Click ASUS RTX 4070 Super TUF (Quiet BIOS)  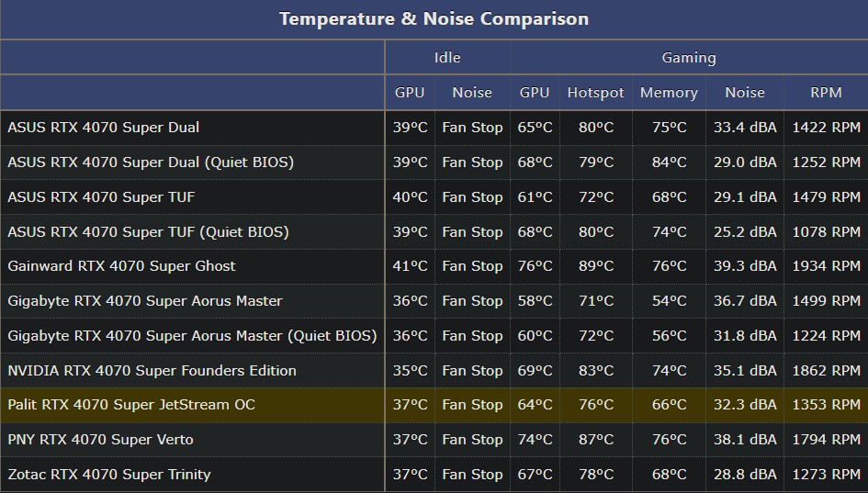pyautogui.click(x=148, y=232)
